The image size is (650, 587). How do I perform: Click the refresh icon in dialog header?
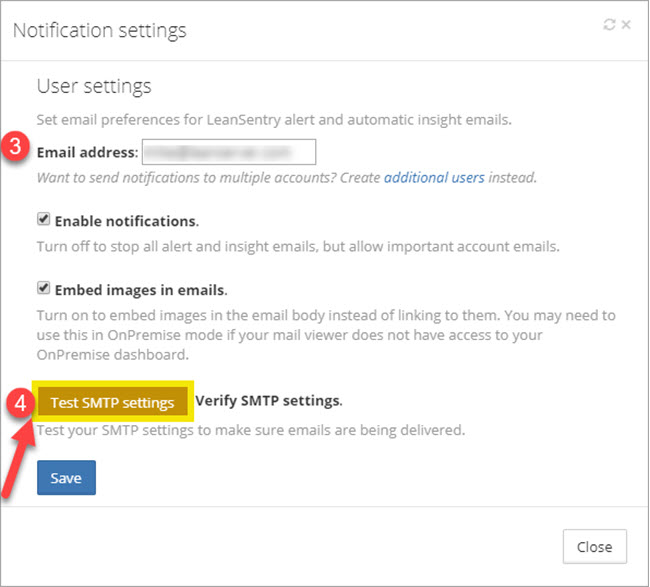(609, 25)
